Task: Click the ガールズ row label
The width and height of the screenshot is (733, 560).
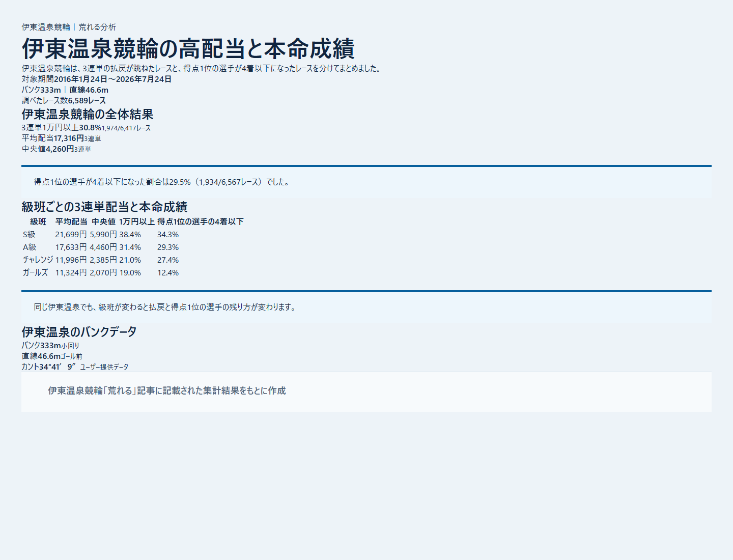Action: (35, 272)
